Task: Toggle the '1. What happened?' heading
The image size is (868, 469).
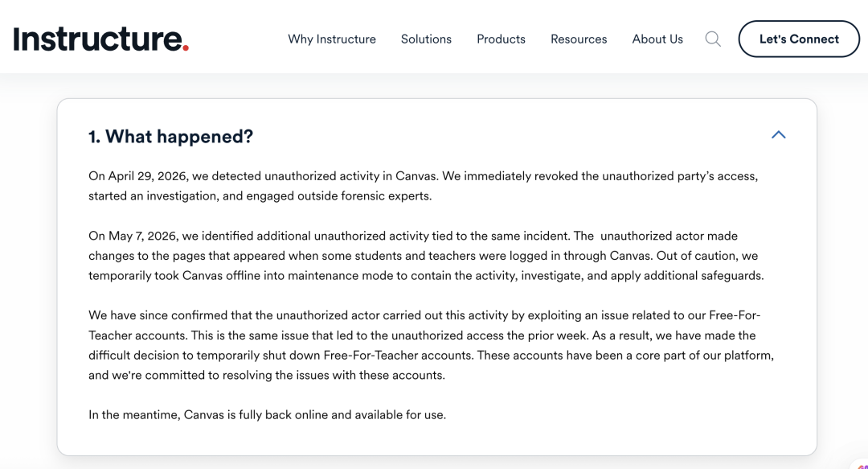Action: click(x=170, y=137)
